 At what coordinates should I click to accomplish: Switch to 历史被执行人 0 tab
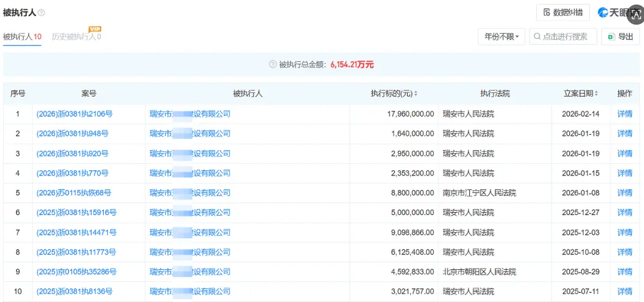(x=76, y=37)
